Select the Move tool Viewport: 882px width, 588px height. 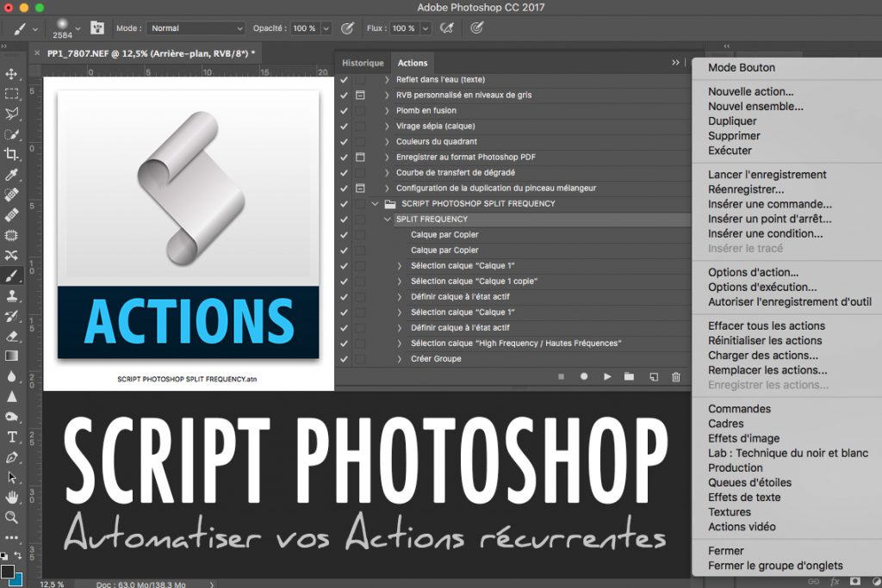point(11,74)
